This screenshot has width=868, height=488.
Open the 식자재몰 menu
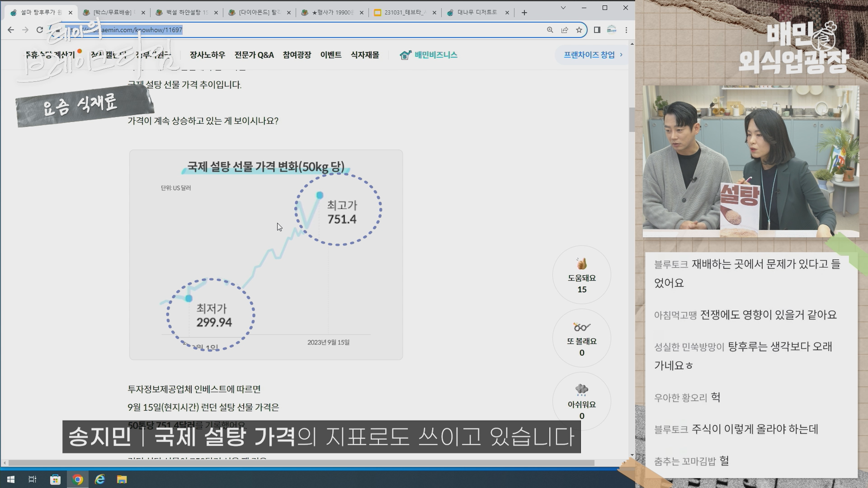[x=365, y=55]
